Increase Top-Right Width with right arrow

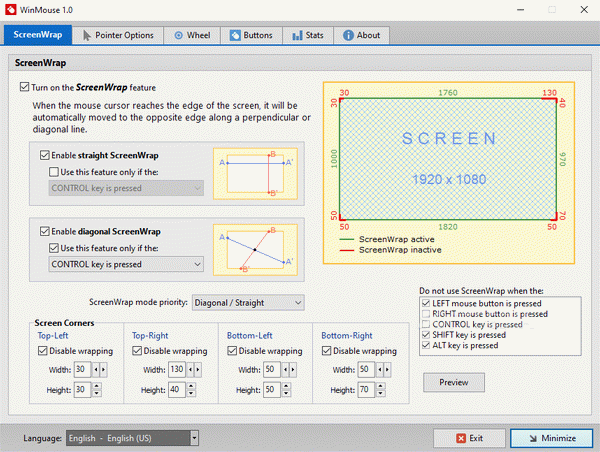[198, 370]
